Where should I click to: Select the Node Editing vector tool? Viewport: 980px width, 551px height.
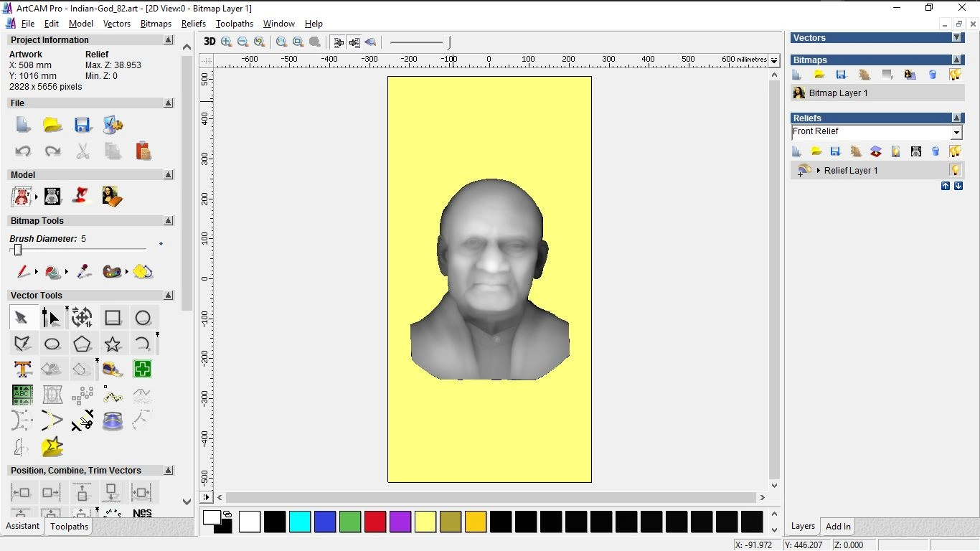(x=51, y=317)
